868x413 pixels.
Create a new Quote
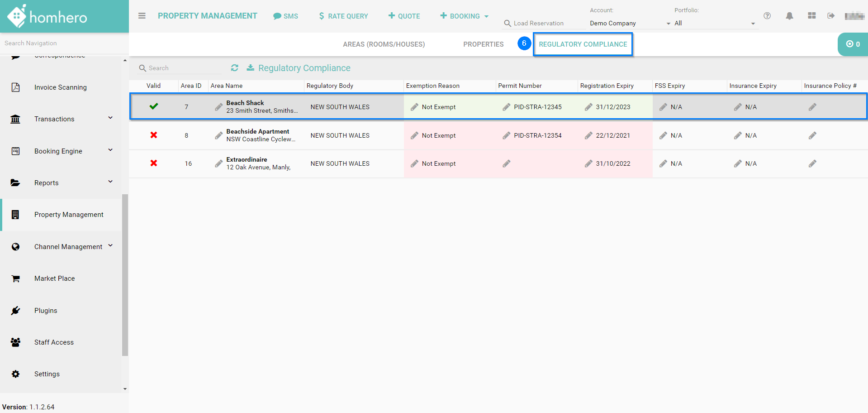[404, 16]
